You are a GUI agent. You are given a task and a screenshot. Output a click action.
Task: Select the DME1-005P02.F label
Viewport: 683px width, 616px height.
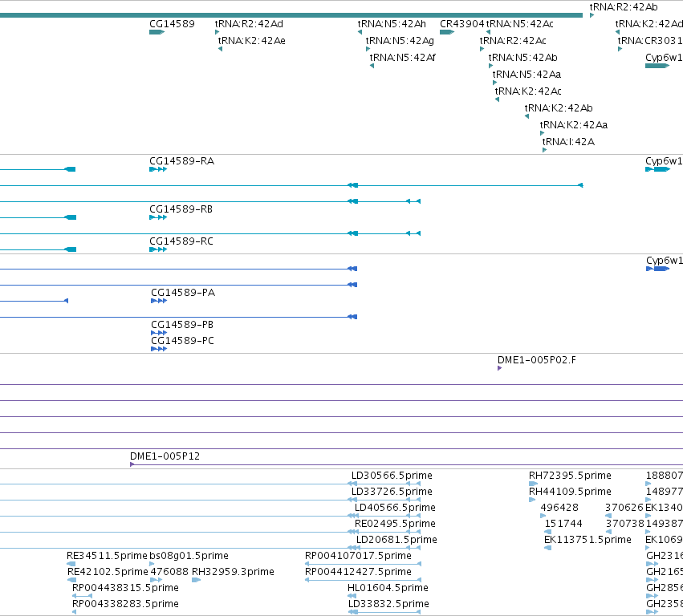[x=537, y=360]
